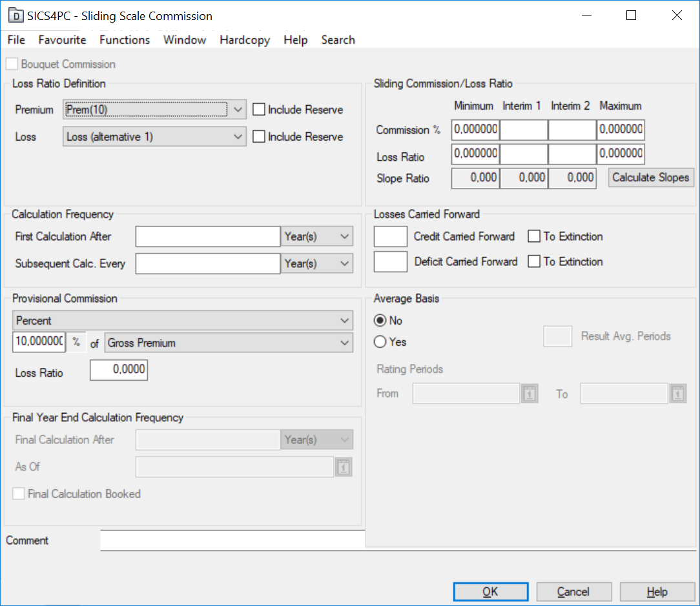Open the Functions menu

point(125,40)
